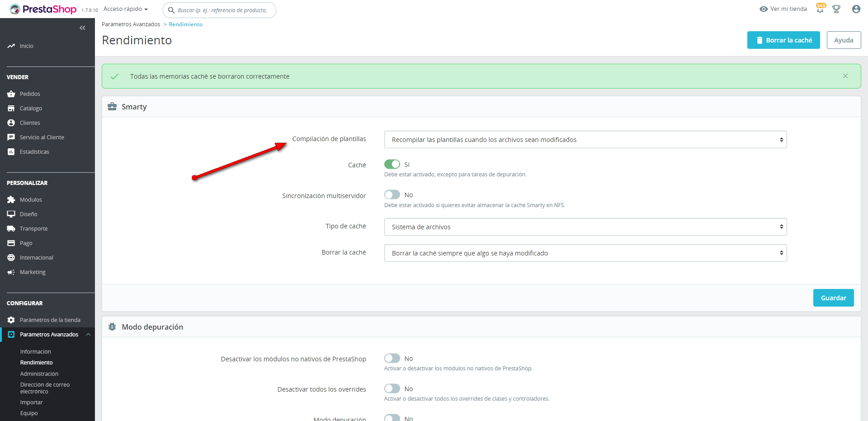Image resolution: width=868 pixels, height=421 pixels.
Task: Collapse the sidebar with double-chevron icon
Action: click(82, 28)
